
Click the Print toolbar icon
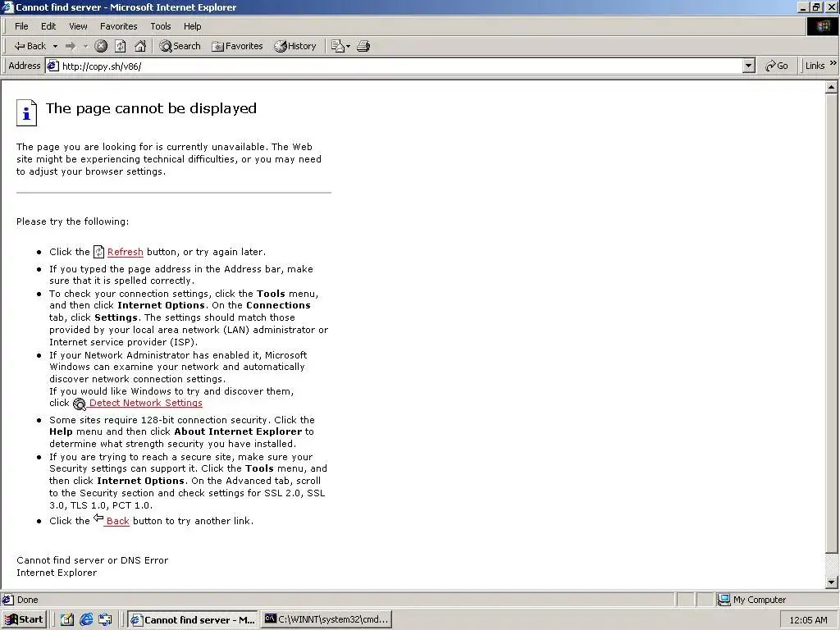(x=363, y=46)
